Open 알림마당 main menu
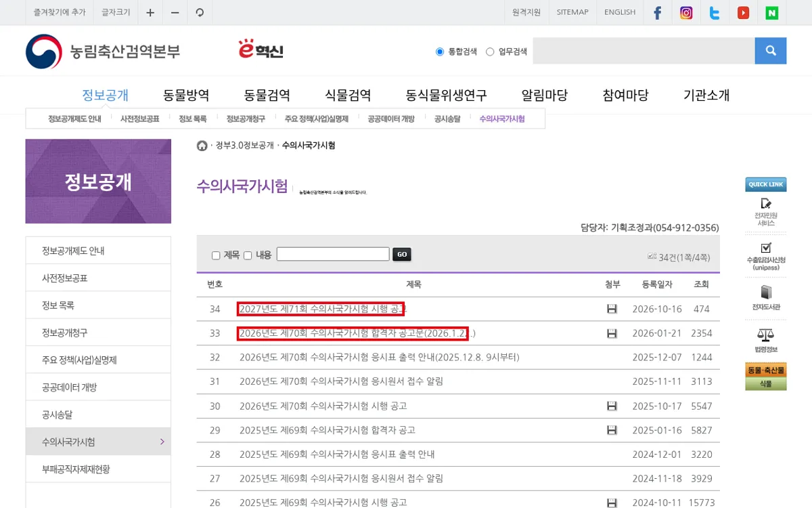Viewport: 812px width, 508px height. point(545,95)
